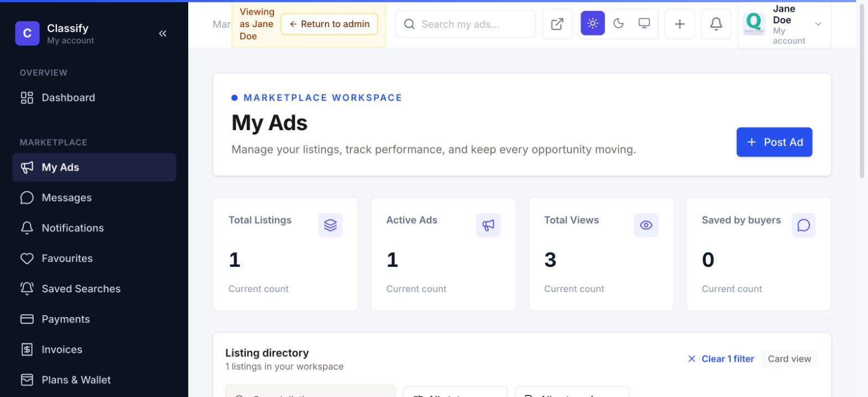Toggle Card view button

(x=789, y=359)
